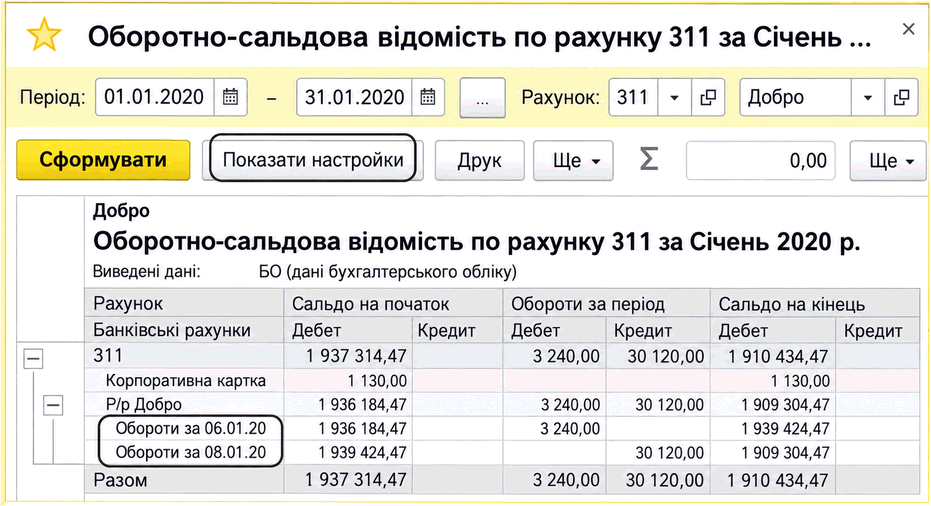Select opening debit 1 937 314,47 in row 311
This screenshot has height=506, width=931.
[356, 356]
